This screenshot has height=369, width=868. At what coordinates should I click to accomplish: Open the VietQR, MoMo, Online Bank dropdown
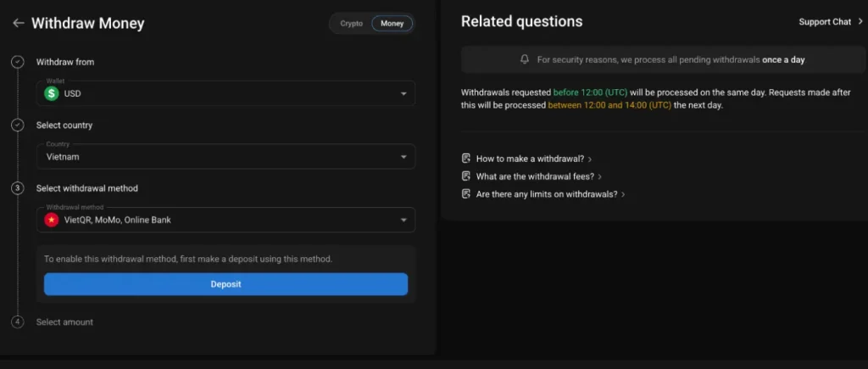click(225, 220)
